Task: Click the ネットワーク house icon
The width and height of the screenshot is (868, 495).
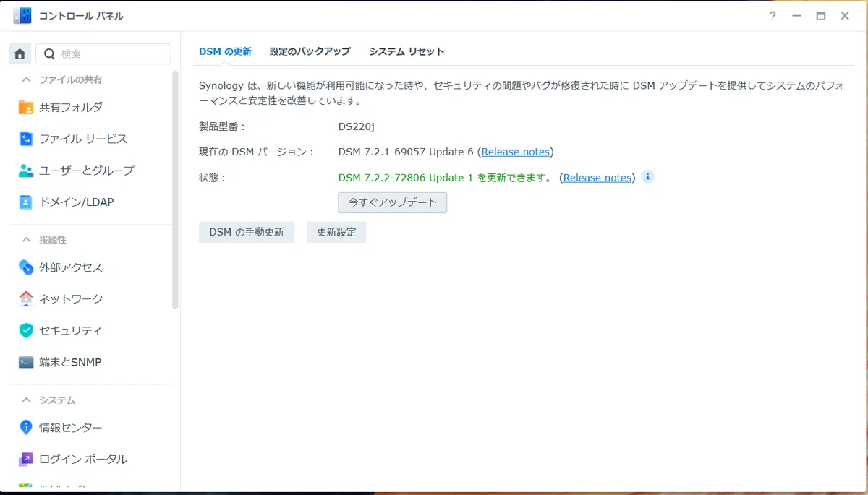Action: 26,298
